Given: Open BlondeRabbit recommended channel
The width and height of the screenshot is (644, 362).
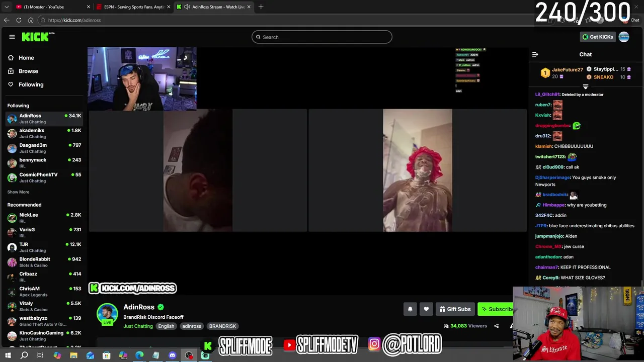Looking at the screenshot, I should pos(44,262).
